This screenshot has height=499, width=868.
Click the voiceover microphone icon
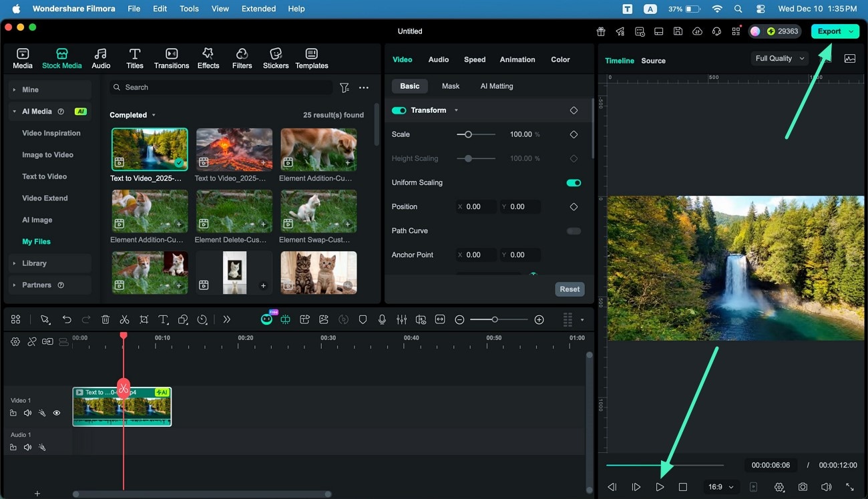(x=382, y=320)
